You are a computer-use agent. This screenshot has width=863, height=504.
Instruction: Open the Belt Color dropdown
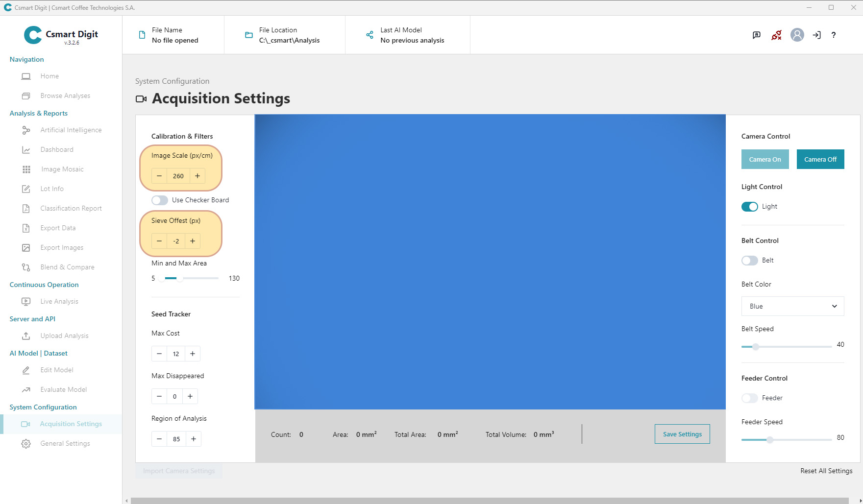(x=792, y=306)
